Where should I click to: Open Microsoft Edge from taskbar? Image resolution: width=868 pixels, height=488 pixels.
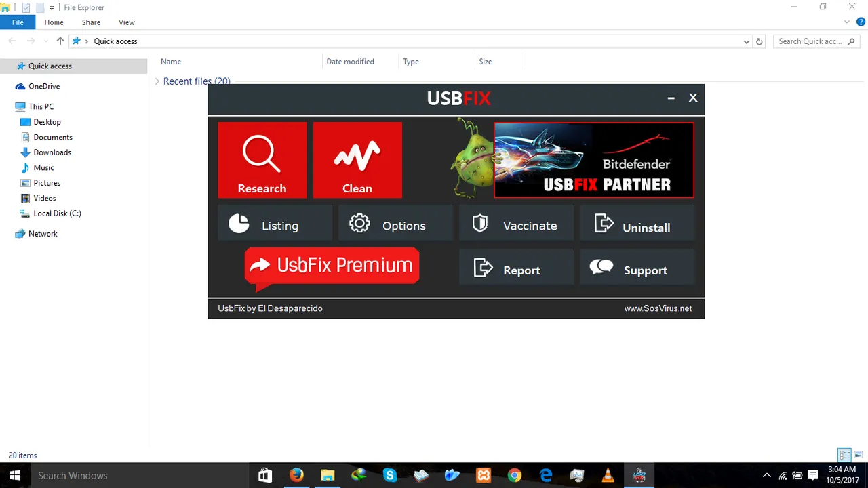[546, 475]
